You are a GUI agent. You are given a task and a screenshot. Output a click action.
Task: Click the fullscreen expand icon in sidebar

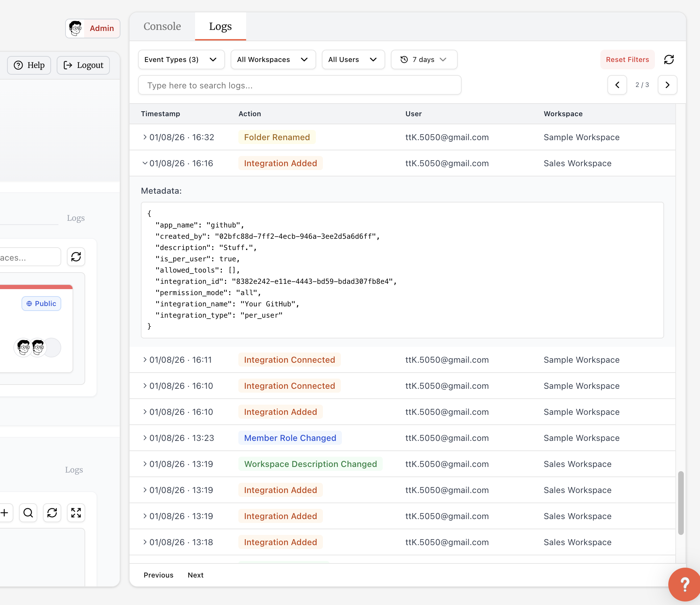pos(76,513)
